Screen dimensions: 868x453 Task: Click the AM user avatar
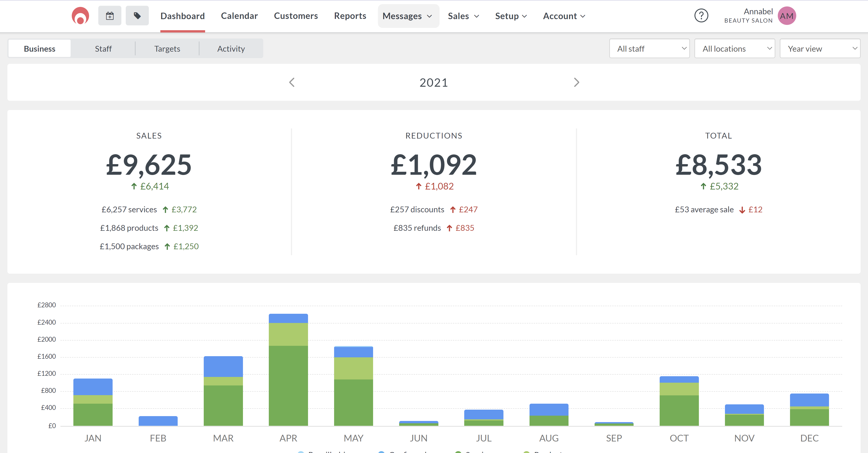(x=787, y=16)
